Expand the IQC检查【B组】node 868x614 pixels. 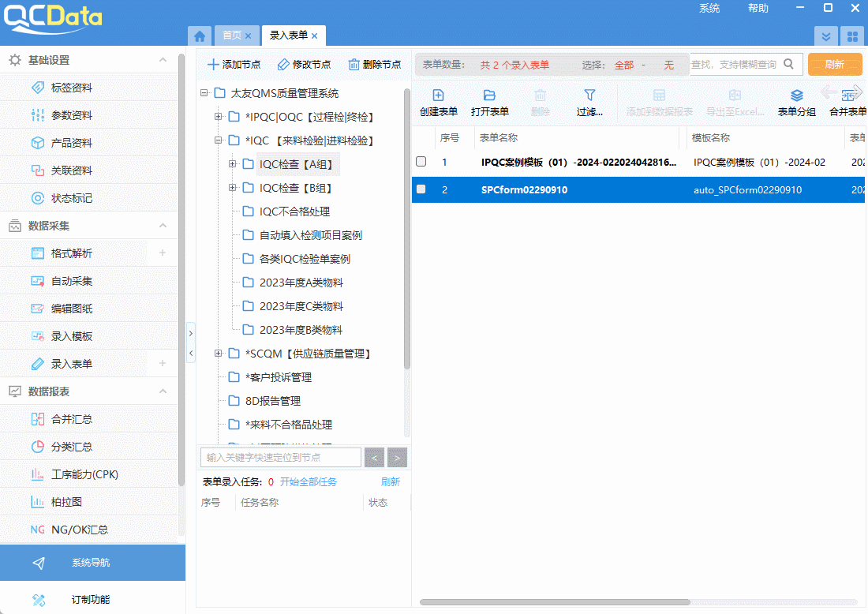(231, 186)
